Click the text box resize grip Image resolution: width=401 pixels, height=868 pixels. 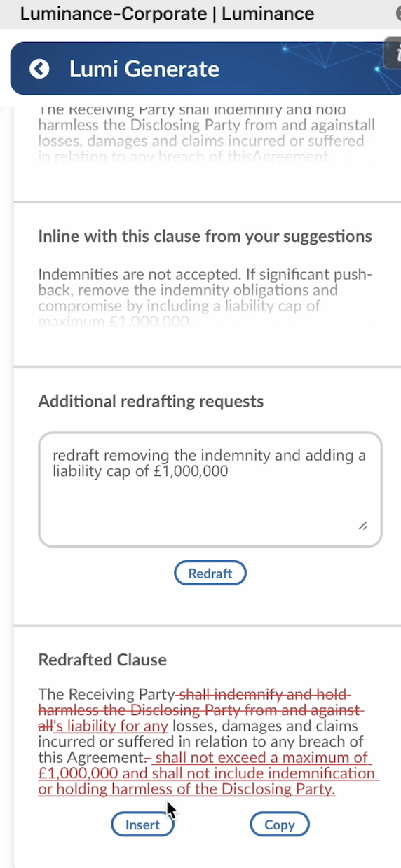click(362, 526)
